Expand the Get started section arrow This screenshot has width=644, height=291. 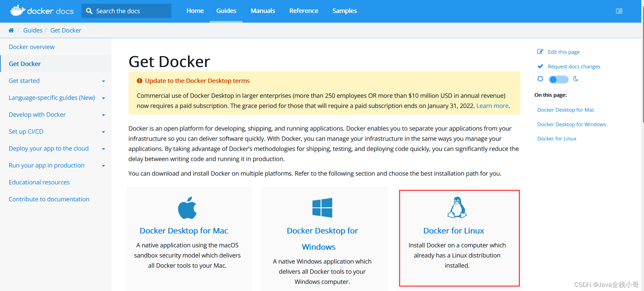pos(103,81)
